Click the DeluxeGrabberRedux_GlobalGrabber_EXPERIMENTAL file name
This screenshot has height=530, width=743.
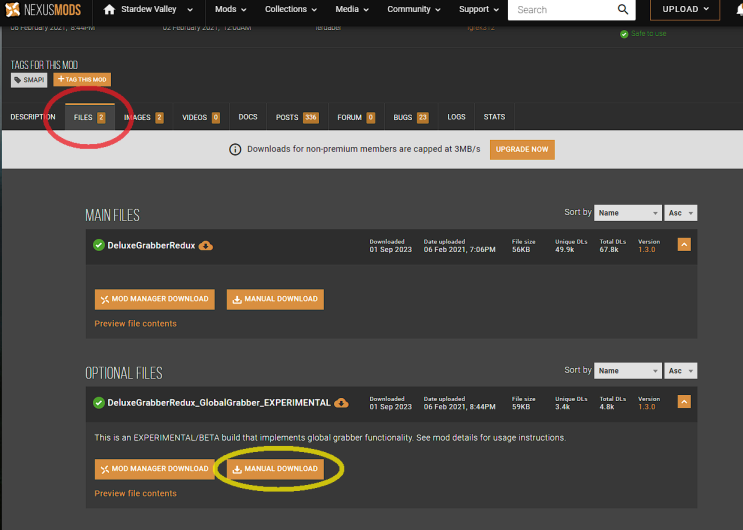point(219,403)
